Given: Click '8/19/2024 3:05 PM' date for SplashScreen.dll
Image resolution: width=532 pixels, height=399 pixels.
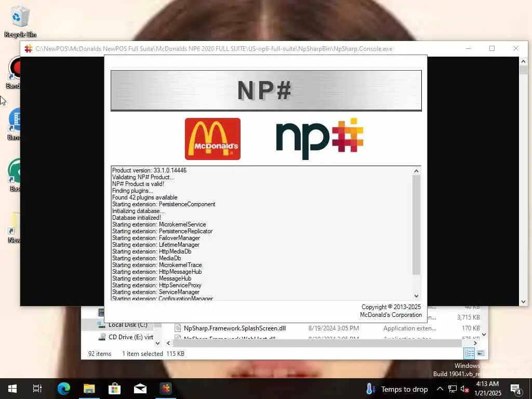Looking at the screenshot, I should click(x=334, y=328).
